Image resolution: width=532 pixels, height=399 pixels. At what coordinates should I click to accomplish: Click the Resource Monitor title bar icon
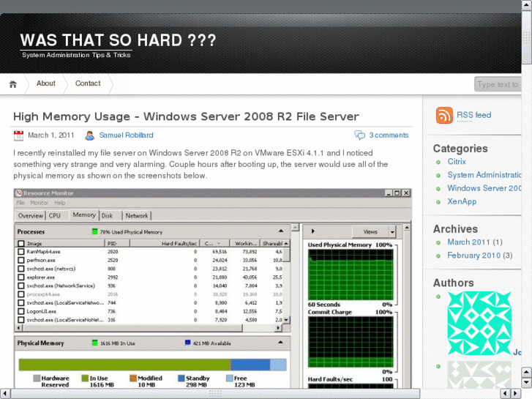[19, 193]
